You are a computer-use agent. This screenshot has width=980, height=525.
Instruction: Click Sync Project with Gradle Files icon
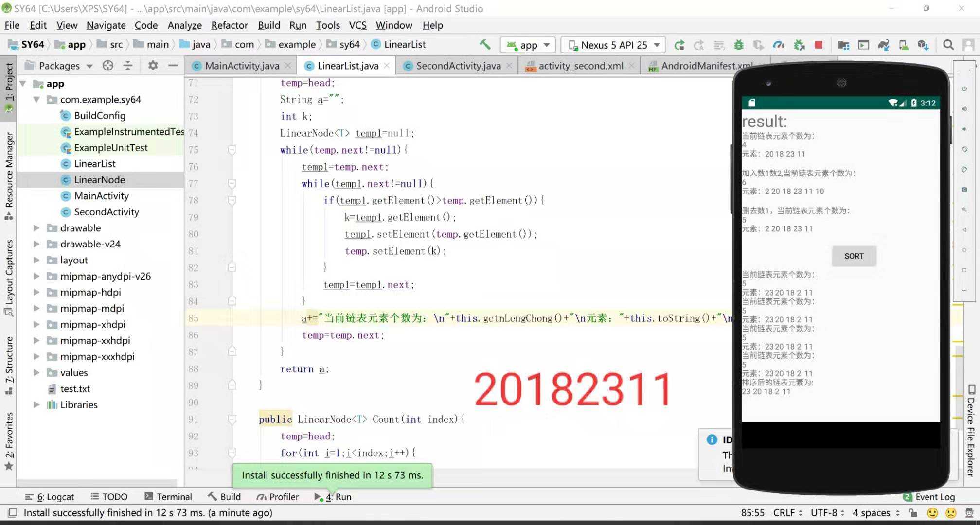[x=883, y=45]
